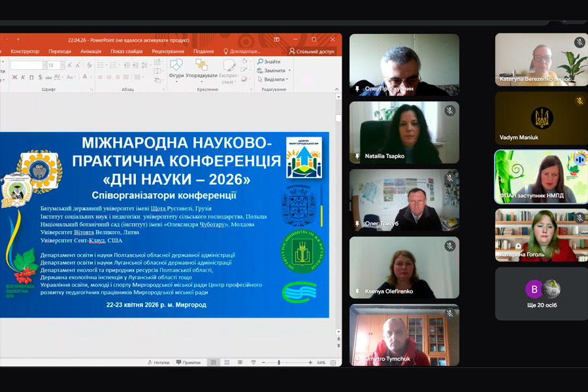Image resolution: width=588 pixels, height=392 pixels.
Task: Open the Ще 20 осіб participants tile
Action: click(x=542, y=294)
